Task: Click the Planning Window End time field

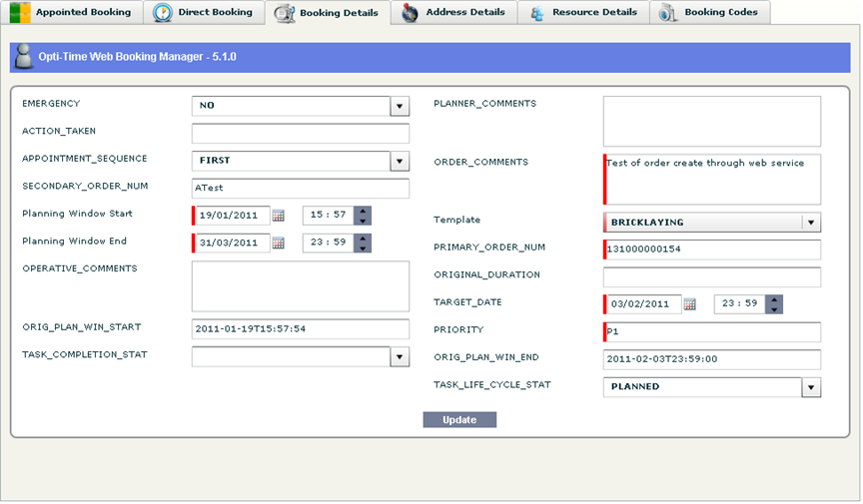Action: [x=328, y=244]
